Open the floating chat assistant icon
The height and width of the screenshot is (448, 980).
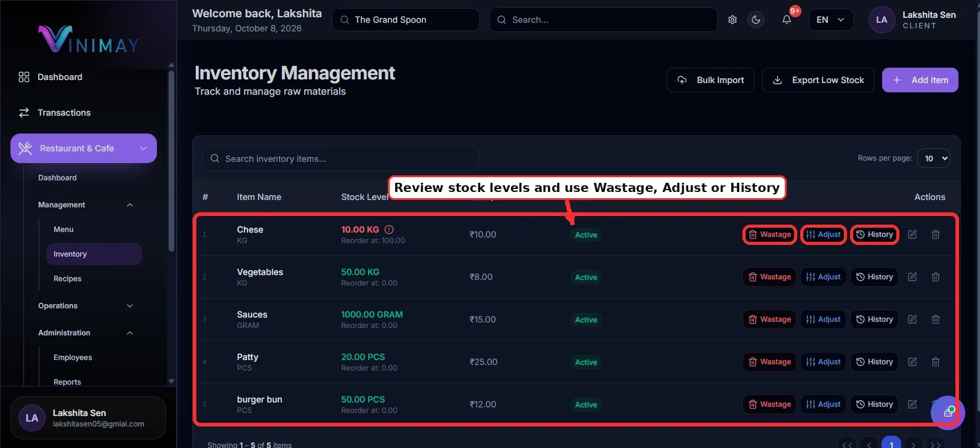coord(948,413)
